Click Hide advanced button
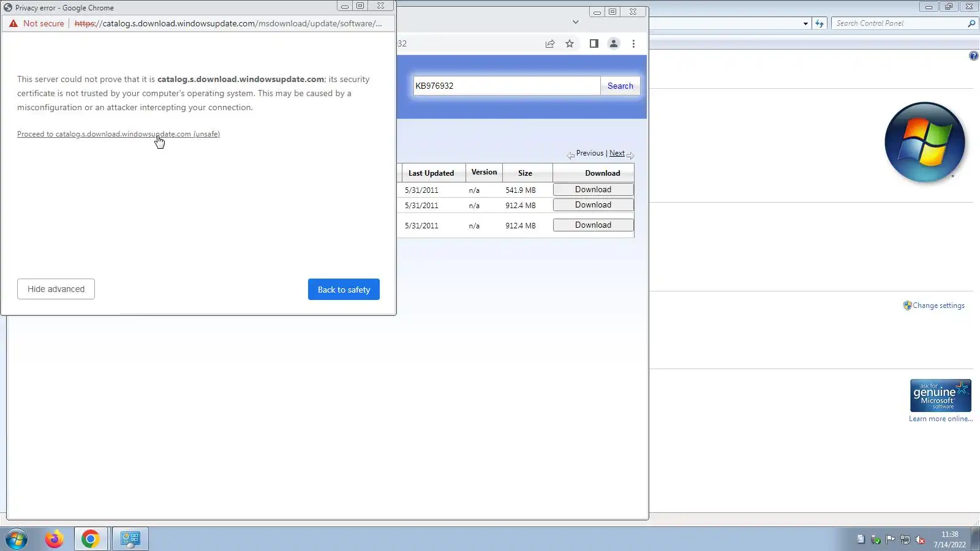Viewport: 980px width, 551px height. (56, 289)
